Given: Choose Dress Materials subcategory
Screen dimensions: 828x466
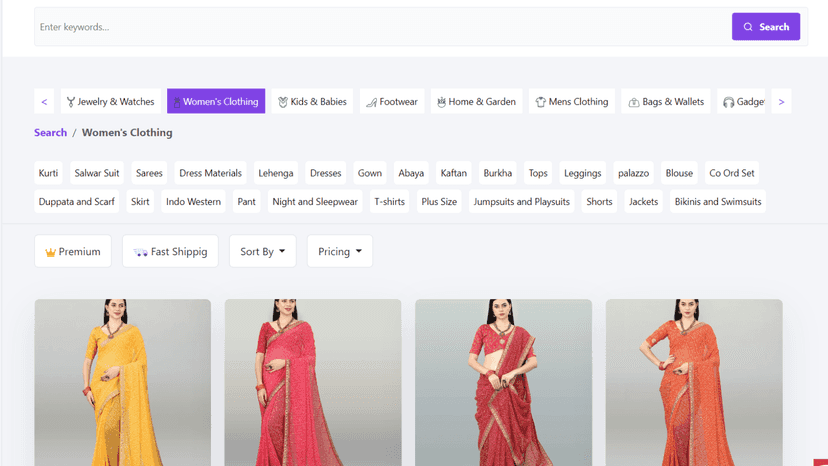Looking at the screenshot, I should 210,173.
